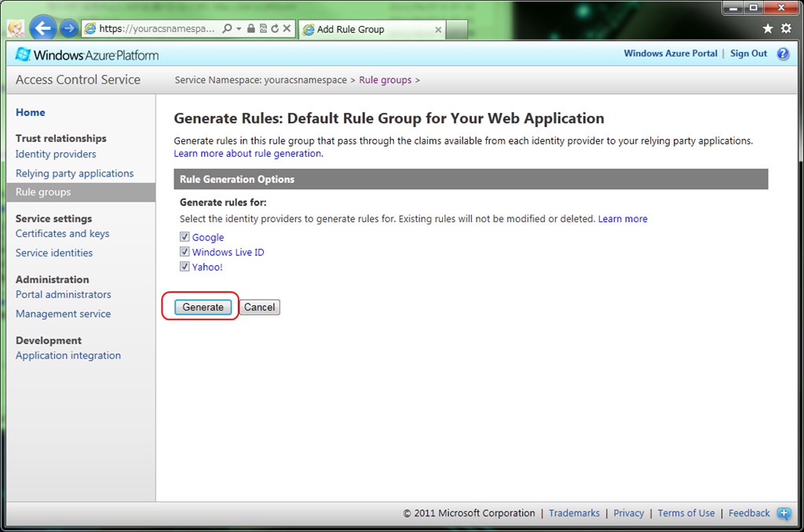Follow the Learn more about rule generation link
The height and width of the screenshot is (532, 804).
247,154
